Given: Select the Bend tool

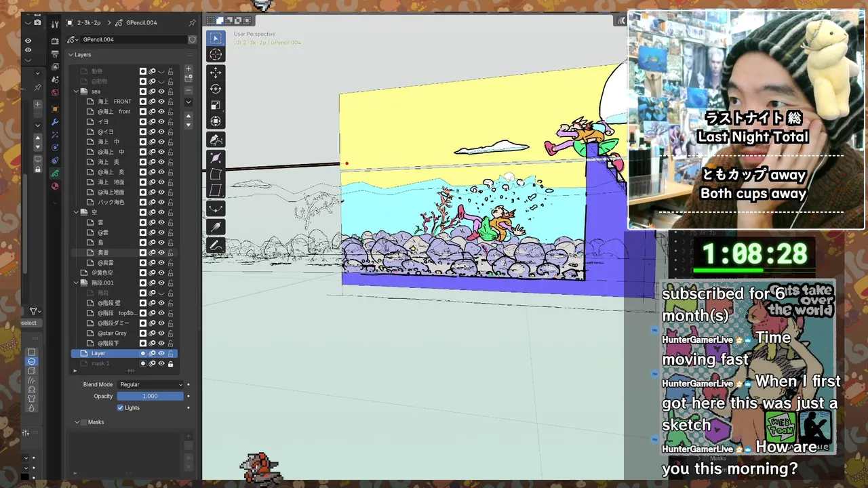Looking at the screenshot, I should [x=216, y=174].
